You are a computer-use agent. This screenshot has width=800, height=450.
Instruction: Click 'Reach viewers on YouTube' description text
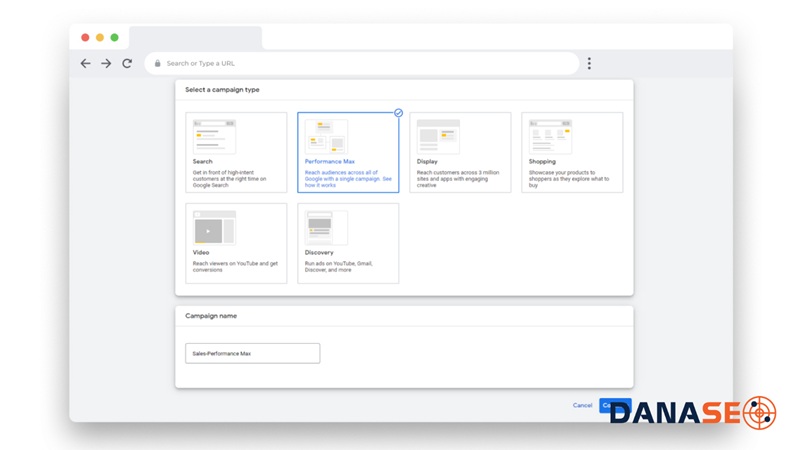[x=235, y=266]
